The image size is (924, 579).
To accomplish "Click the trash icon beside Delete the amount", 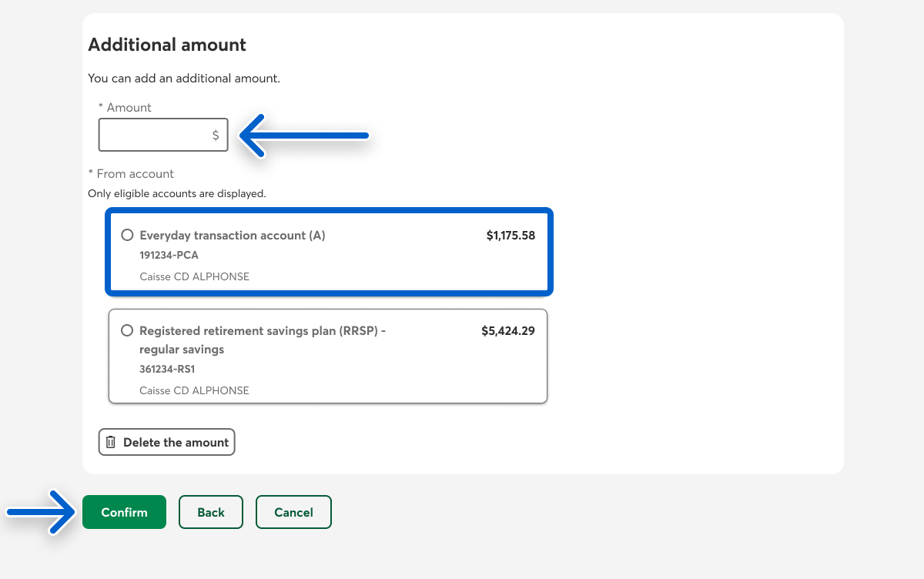I will [x=111, y=443].
